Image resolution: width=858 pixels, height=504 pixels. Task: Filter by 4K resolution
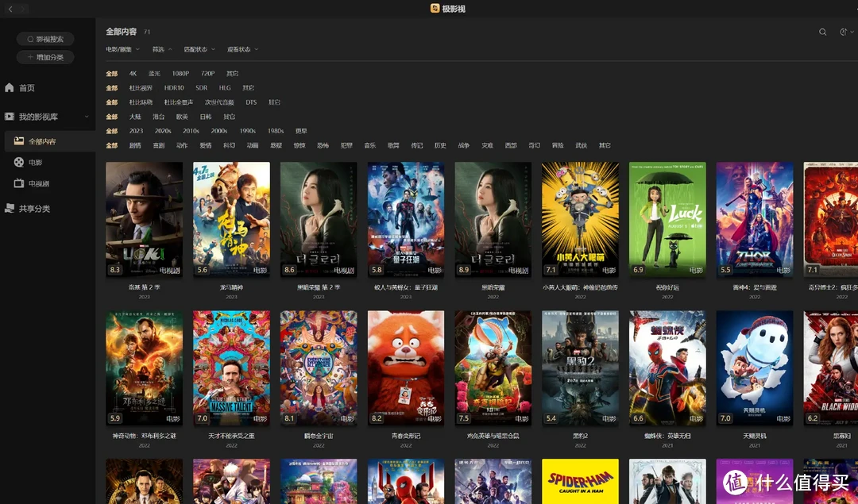point(133,74)
